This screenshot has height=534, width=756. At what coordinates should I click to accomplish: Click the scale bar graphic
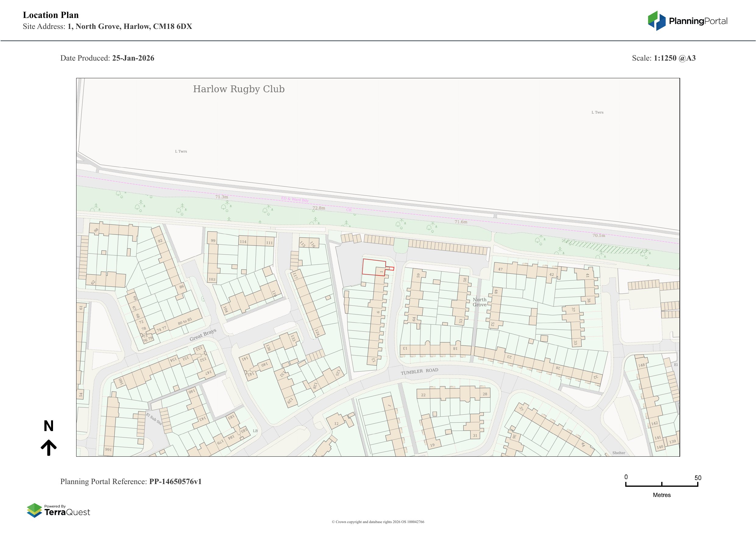coord(662,485)
